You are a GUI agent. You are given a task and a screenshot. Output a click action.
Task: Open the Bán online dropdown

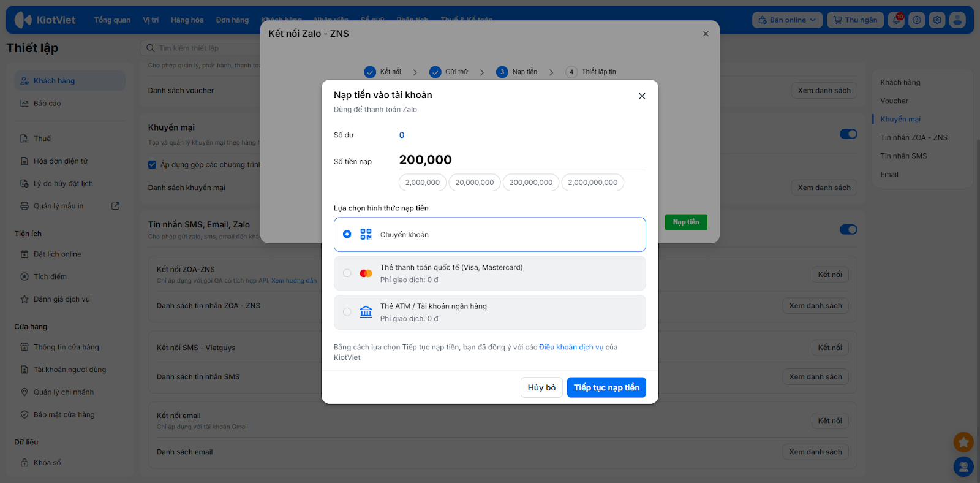pyautogui.click(x=787, y=20)
